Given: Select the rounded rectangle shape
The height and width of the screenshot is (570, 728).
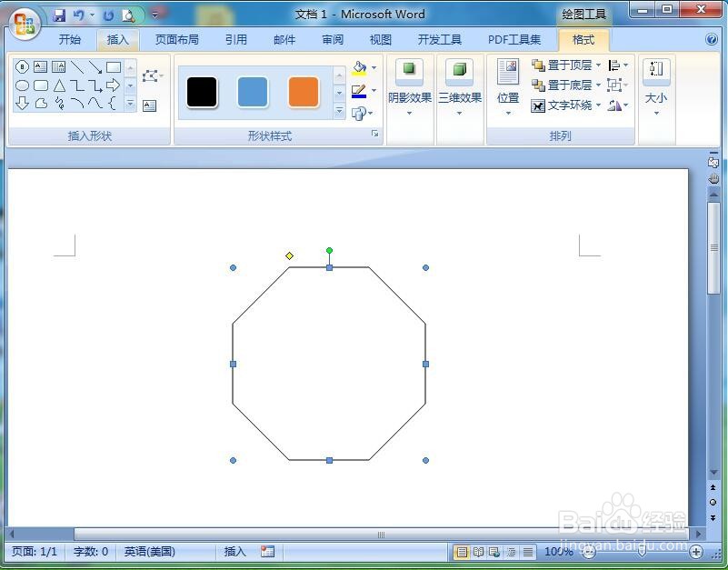Looking at the screenshot, I should click(41, 85).
